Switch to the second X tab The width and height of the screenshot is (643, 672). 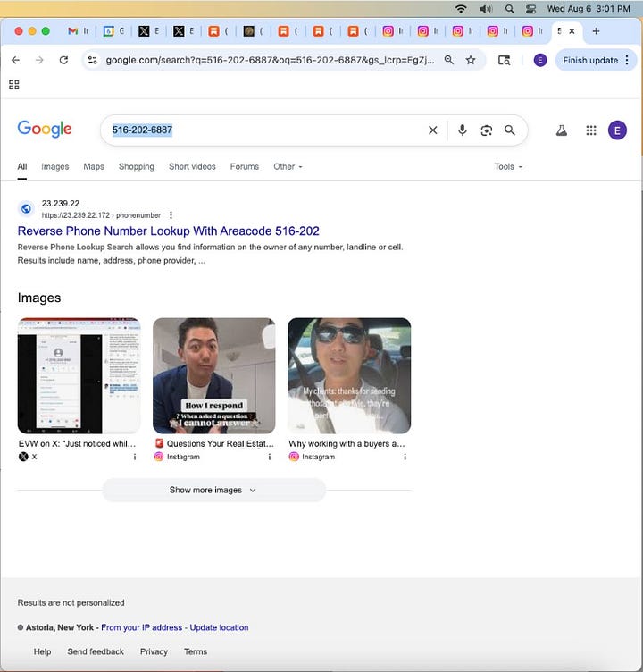coord(184,31)
